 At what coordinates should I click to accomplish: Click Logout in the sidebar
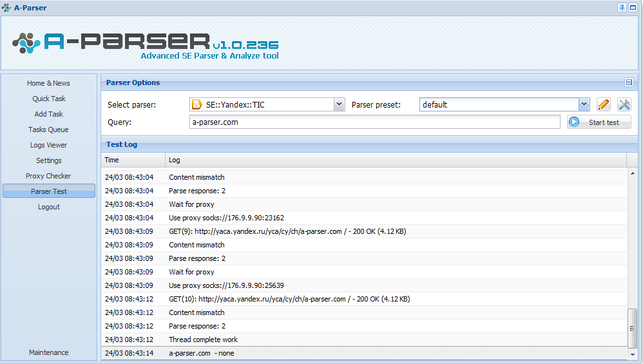click(x=48, y=207)
